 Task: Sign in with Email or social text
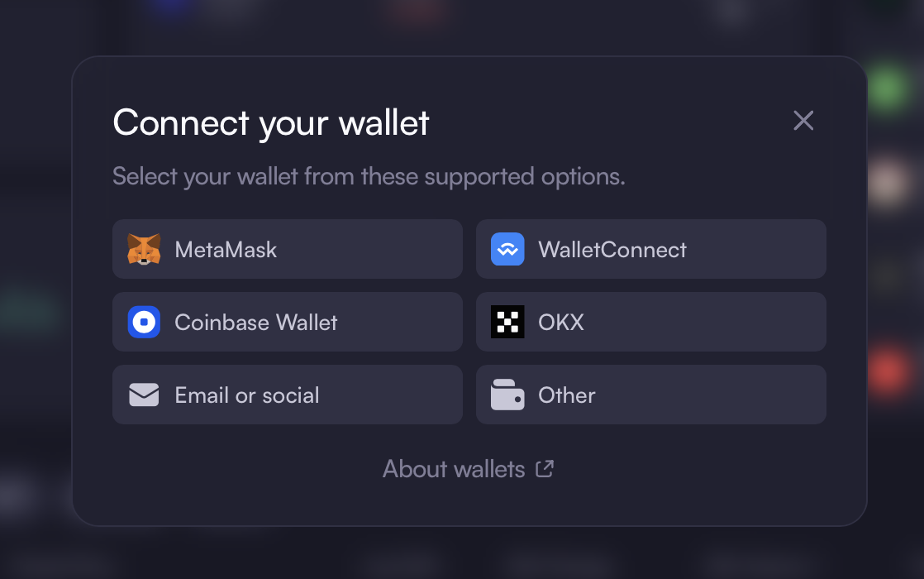pos(247,395)
